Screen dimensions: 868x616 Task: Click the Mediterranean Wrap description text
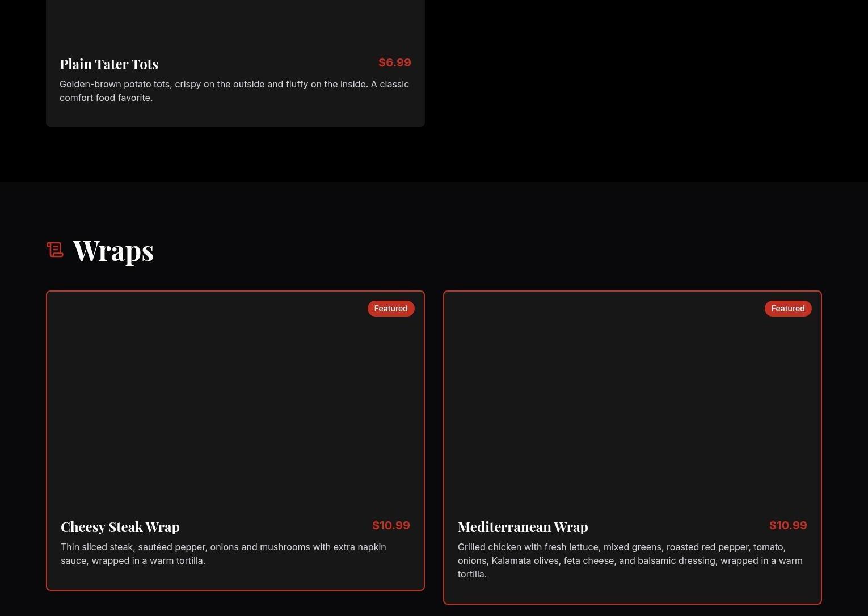tap(630, 560)
